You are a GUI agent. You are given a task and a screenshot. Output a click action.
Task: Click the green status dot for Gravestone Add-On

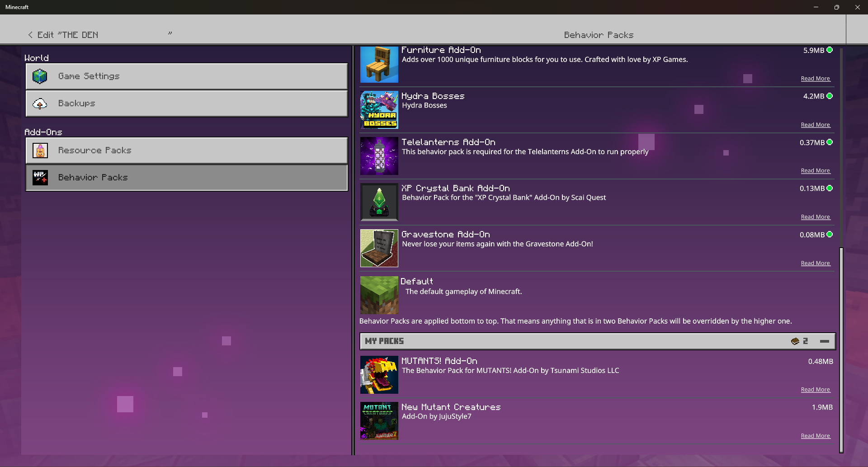pyautogui.click(x=830, y=234)
